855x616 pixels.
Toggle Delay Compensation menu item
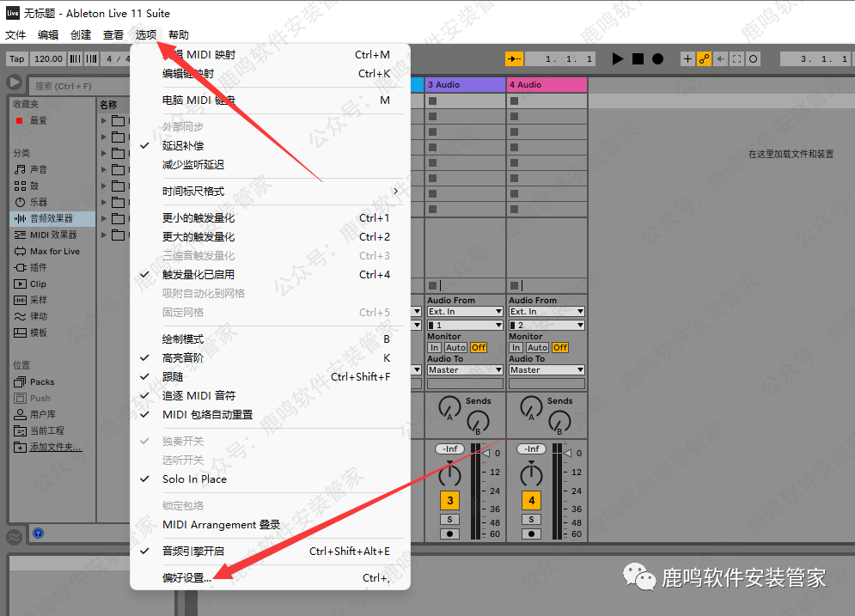pos(270,145)
